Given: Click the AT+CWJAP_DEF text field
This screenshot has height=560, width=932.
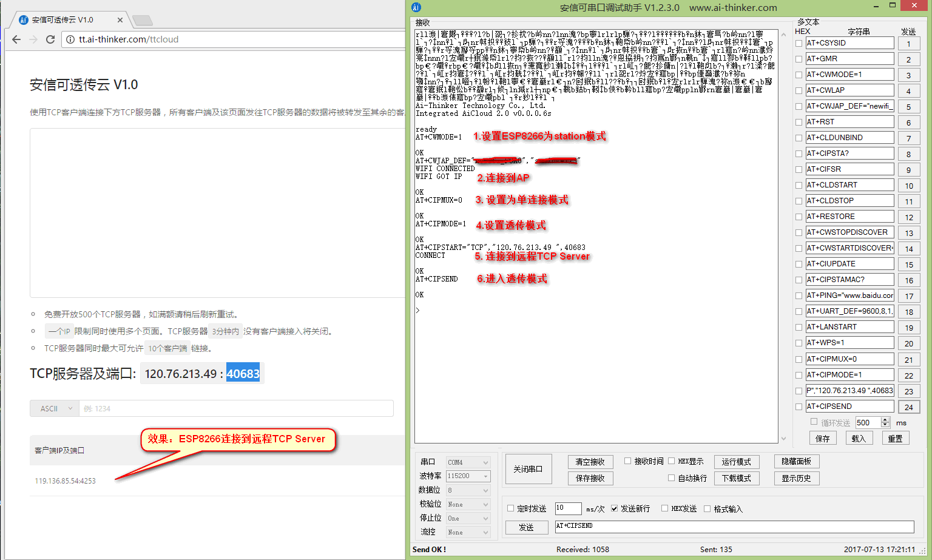Looking at the screenshot, I should 849,106.
